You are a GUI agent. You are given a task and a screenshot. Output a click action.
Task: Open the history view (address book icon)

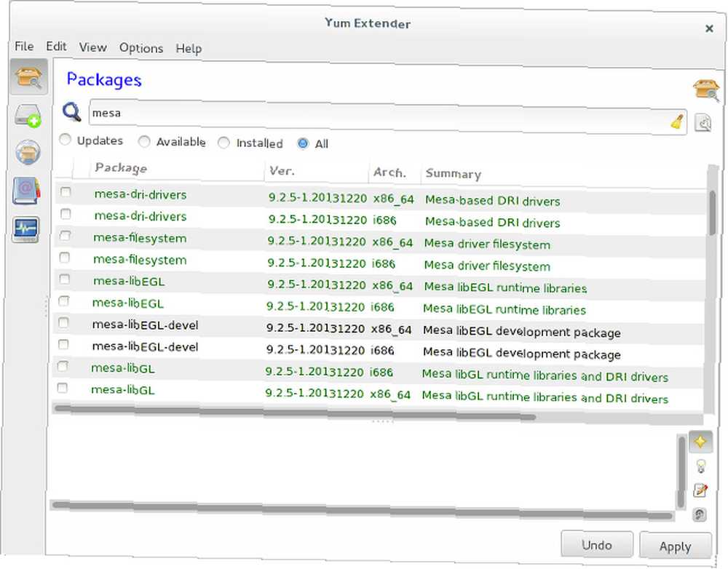coord(26,191)
